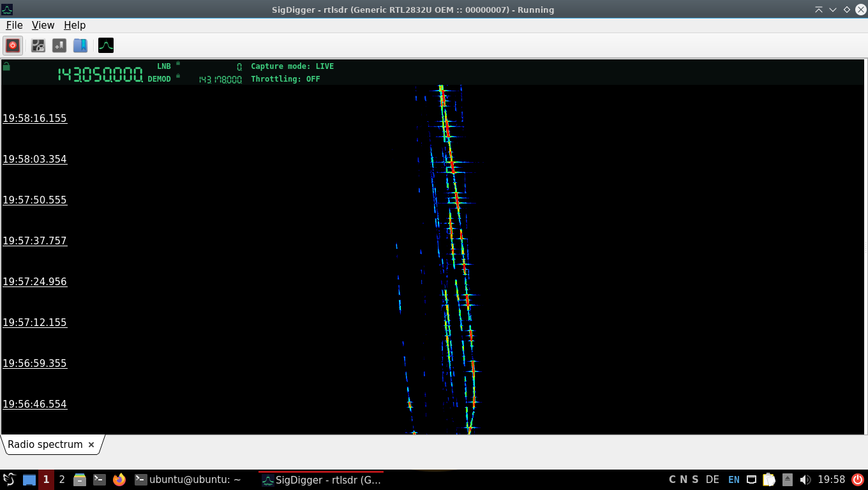Click the window keep-above titlebar icon
Screen dimensions: 868x490
pos(819,10)
